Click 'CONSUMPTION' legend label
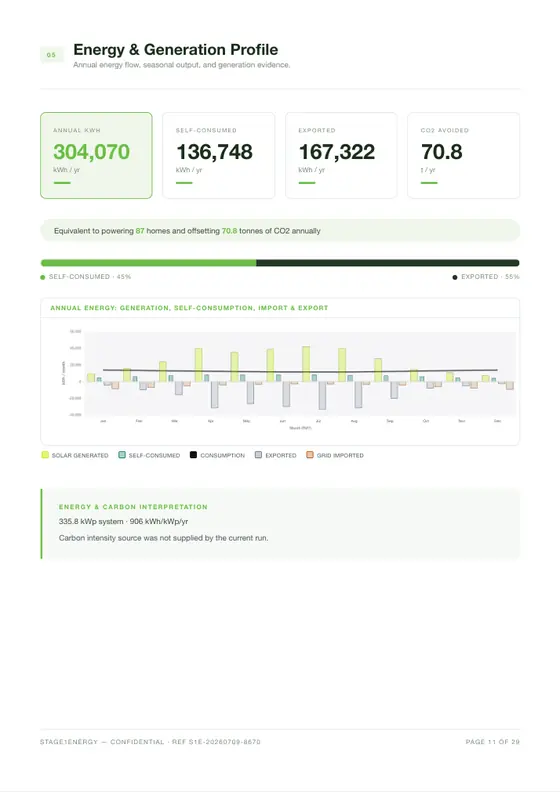560x792 pixels. point(223,455)
